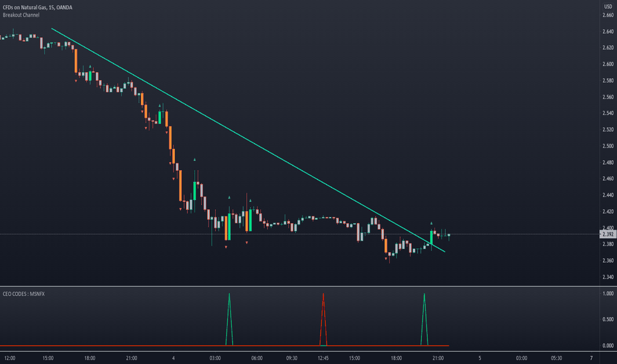Click the 2.480 price axis label
617x364 pixels.
608,163
